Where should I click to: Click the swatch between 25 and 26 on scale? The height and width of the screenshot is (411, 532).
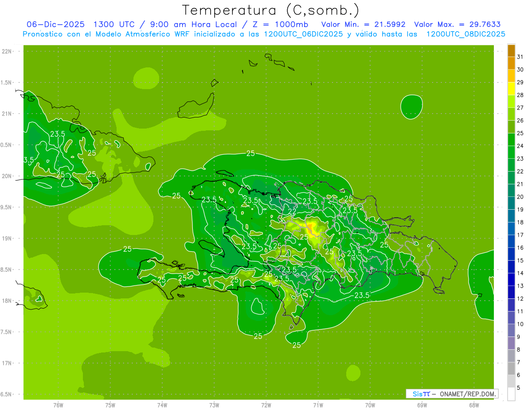click(511, 127)
